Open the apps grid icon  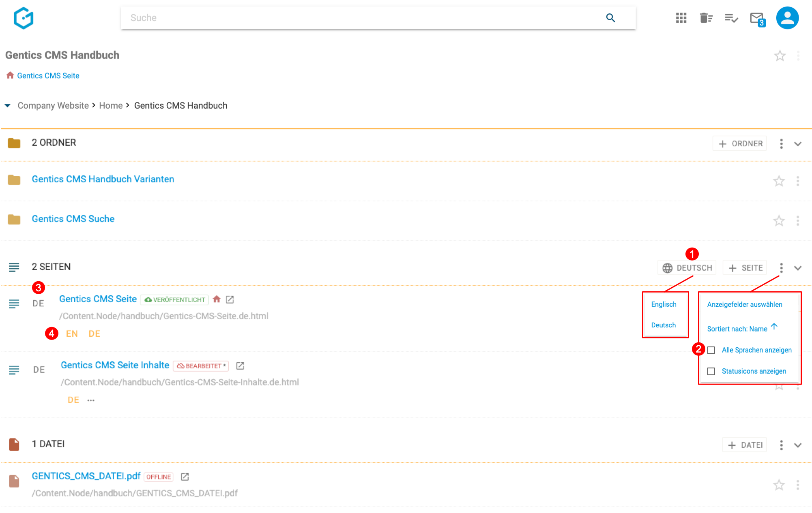[x=681, y=18]
